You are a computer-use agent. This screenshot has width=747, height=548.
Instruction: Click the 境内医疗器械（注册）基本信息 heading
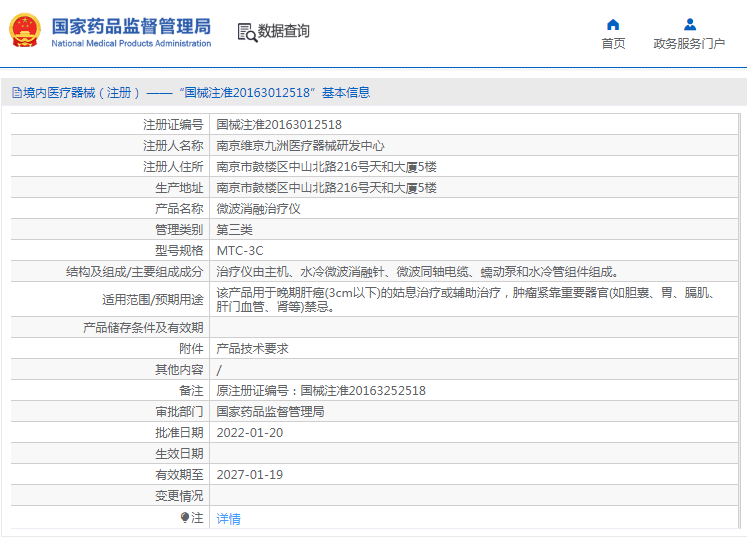point(196,92)
